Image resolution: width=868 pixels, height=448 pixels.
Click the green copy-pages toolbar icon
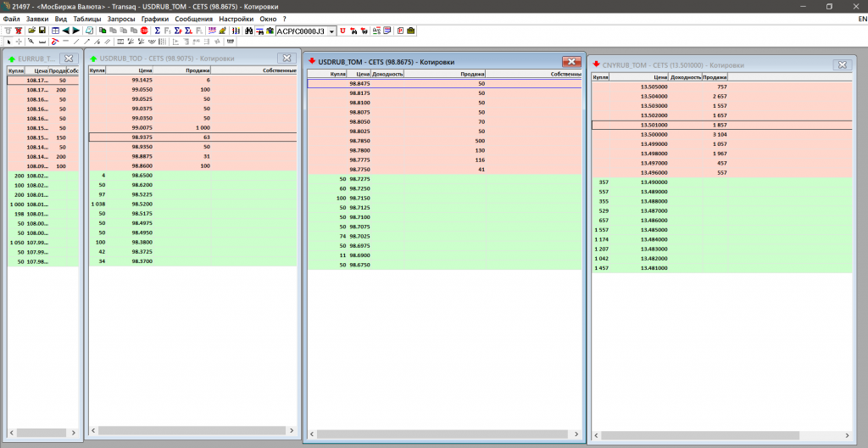[103, 31]
